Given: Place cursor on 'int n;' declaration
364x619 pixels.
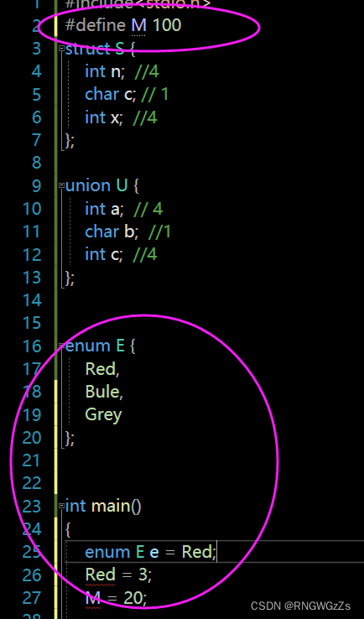Looking at the screenshot, I should (105, 71).
